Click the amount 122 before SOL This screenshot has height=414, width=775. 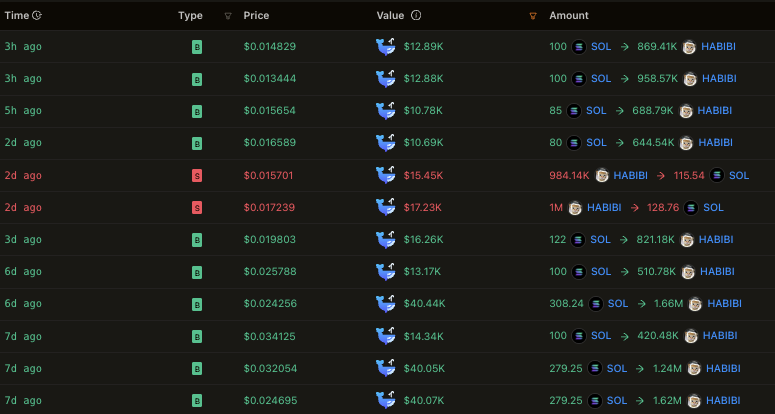click(x=558, y=240)
